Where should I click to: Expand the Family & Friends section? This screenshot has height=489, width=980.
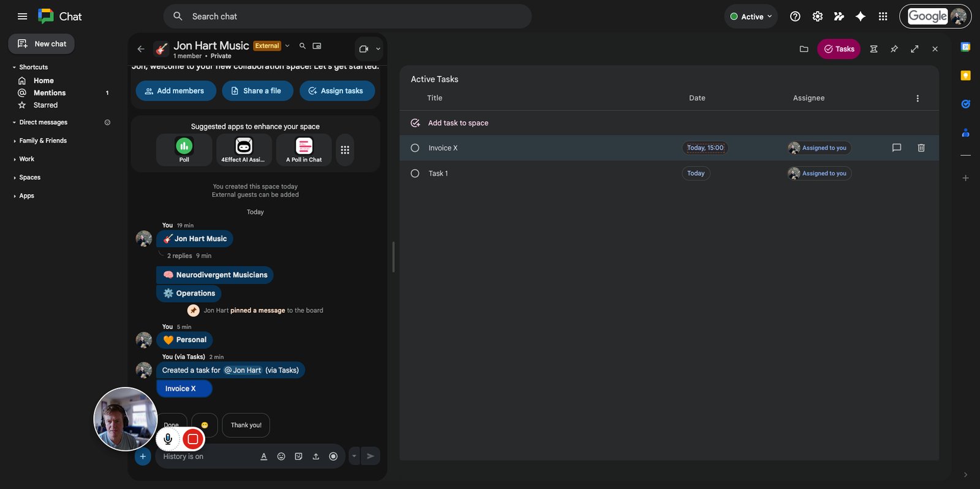tap(43, 141)
